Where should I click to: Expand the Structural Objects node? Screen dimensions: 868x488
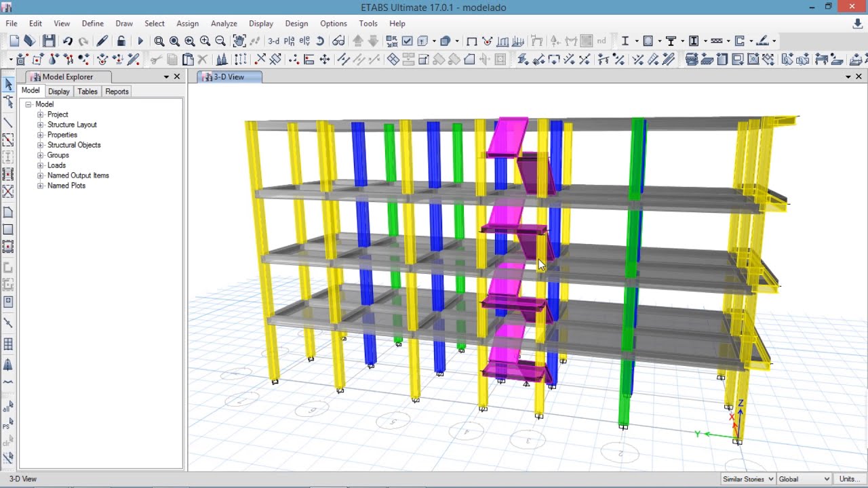(x=40, y=145)
